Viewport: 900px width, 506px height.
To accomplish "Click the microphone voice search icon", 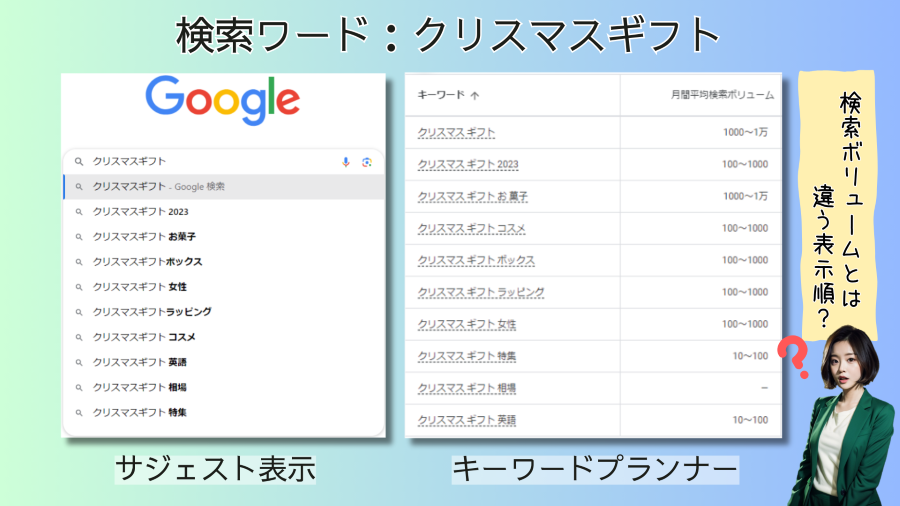I will click(346, 162).
